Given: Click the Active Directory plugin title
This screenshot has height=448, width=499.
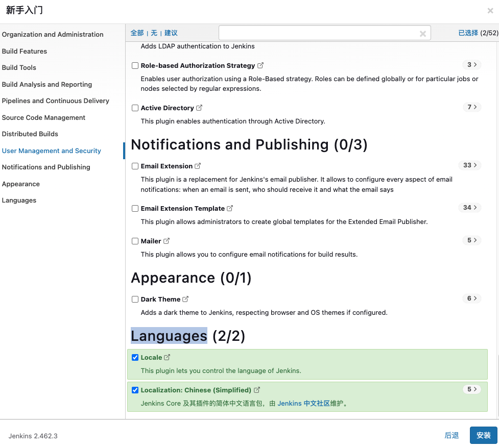Looking at the screenshot, I should click(168, 108).
